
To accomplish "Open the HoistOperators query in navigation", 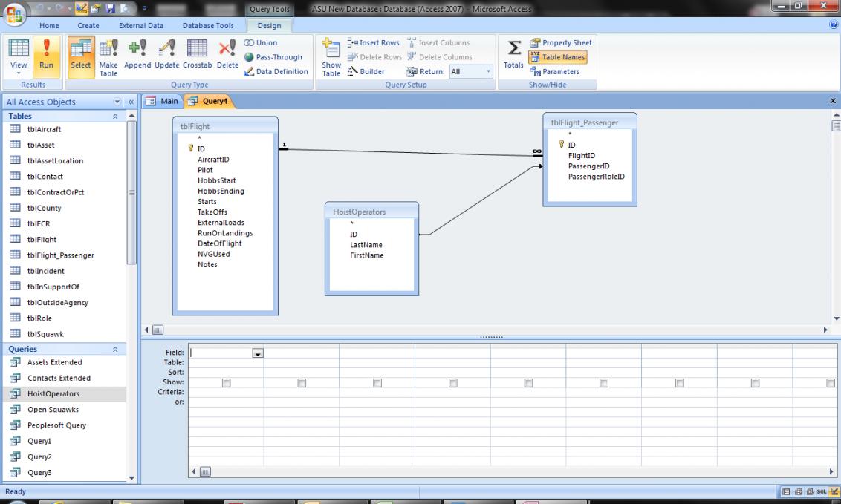I will coord(53,393).
